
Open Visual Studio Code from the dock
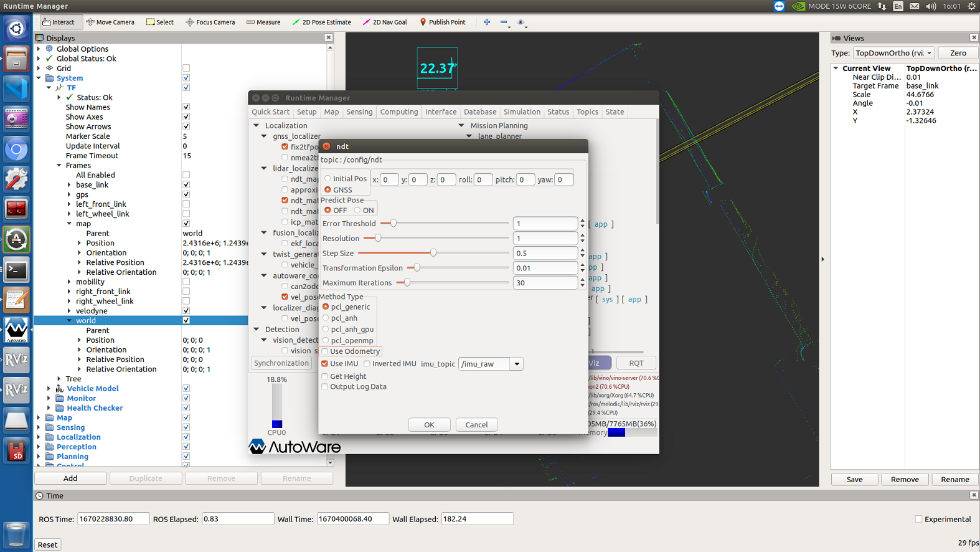tap(16, 88)
